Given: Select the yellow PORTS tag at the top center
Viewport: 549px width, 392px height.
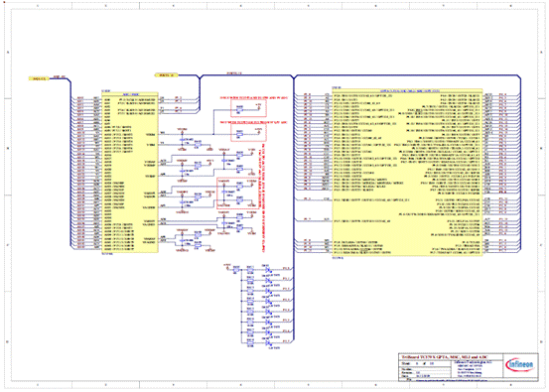Looking at the screenshot, I should 167,74.
